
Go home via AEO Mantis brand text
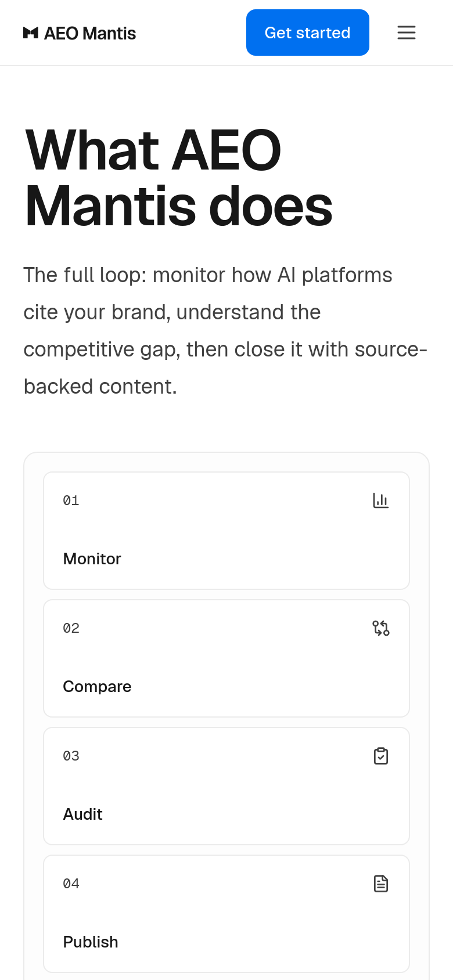(90, 34)
